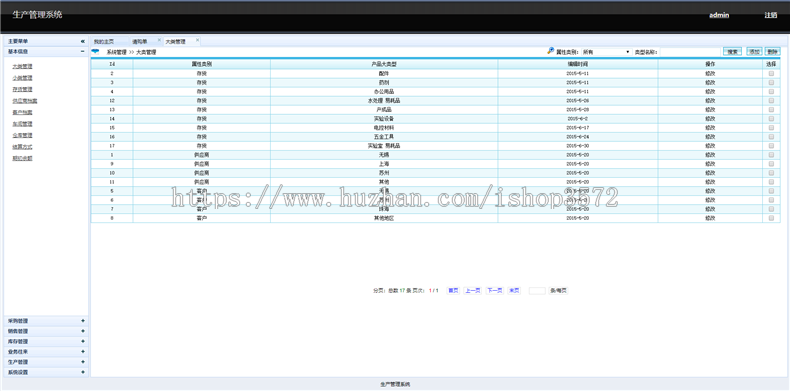The width and height of the screenshot is (790, 391).
Task: Tick the checkbox for the 五金工具 row
Action: [x=771, y=137]
